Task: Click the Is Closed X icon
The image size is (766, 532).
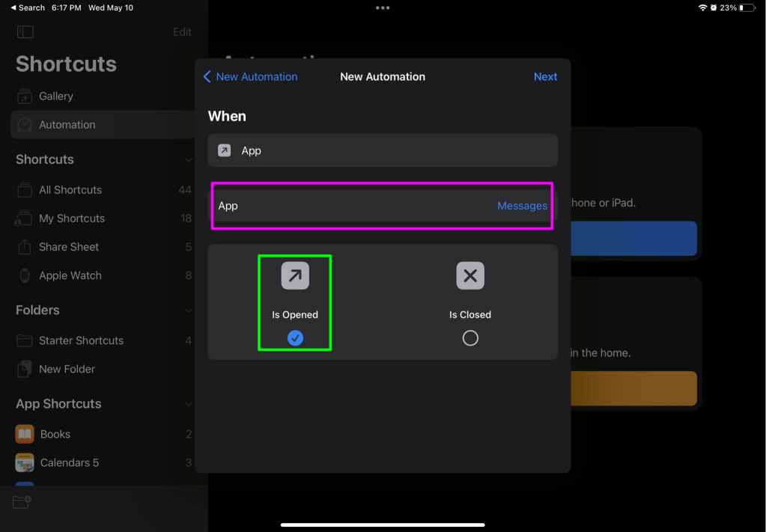Action: (x=470, y=276)
